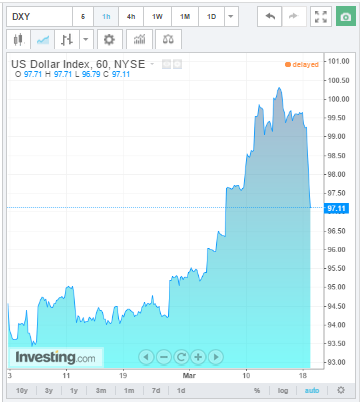Switch to the 4h interval

click(x=131, y=16)
